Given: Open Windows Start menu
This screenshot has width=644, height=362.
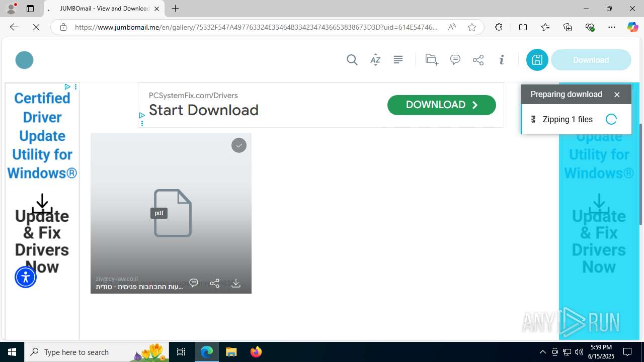Looking at the screenshot, I should [12, 352].
